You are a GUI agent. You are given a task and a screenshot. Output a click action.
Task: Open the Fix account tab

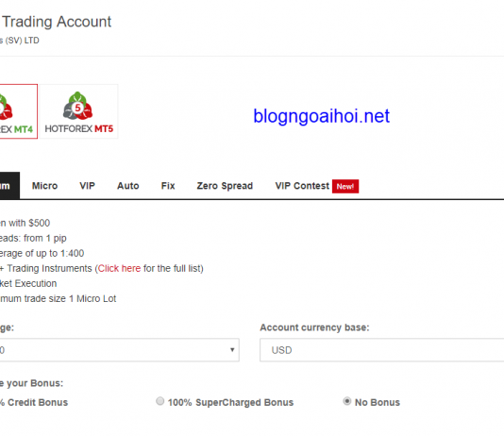tap(168, 186)
